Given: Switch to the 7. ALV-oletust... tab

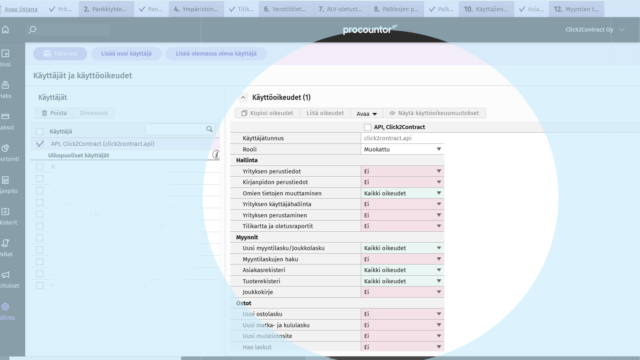Looking at the screenshot, I should tap(340, 9).
